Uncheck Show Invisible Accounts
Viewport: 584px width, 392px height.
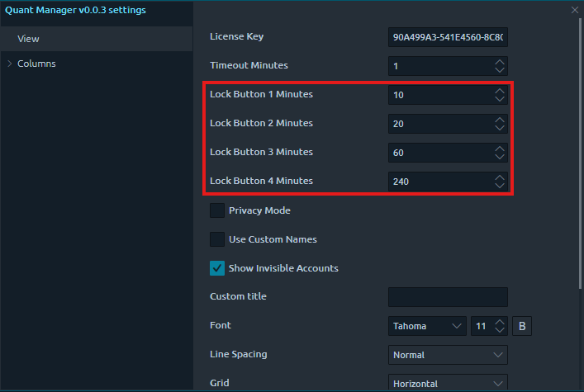217,268
